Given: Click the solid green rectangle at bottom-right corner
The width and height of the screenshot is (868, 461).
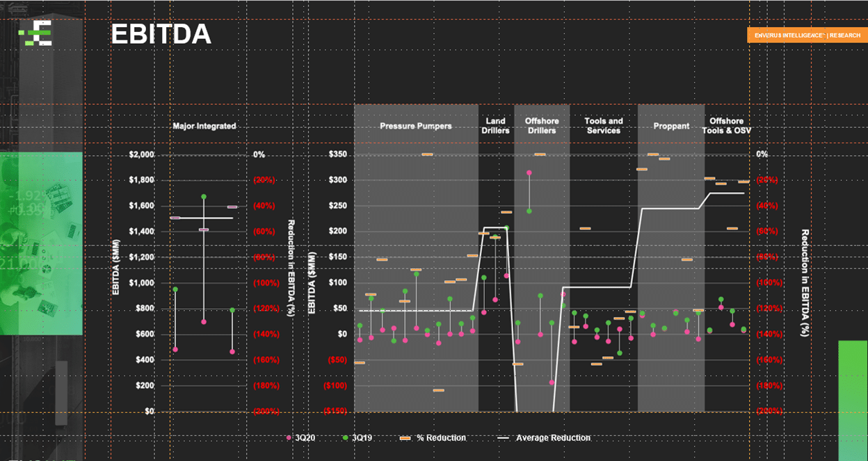Looking at the screenshot, I should click(x=853, y=400).
